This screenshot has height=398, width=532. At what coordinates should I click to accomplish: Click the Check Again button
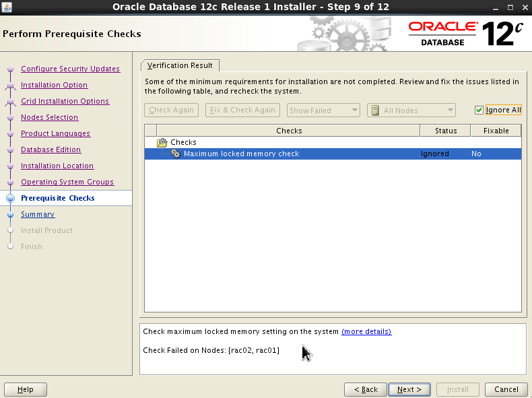pyautogui.click(x=171, y=110)
